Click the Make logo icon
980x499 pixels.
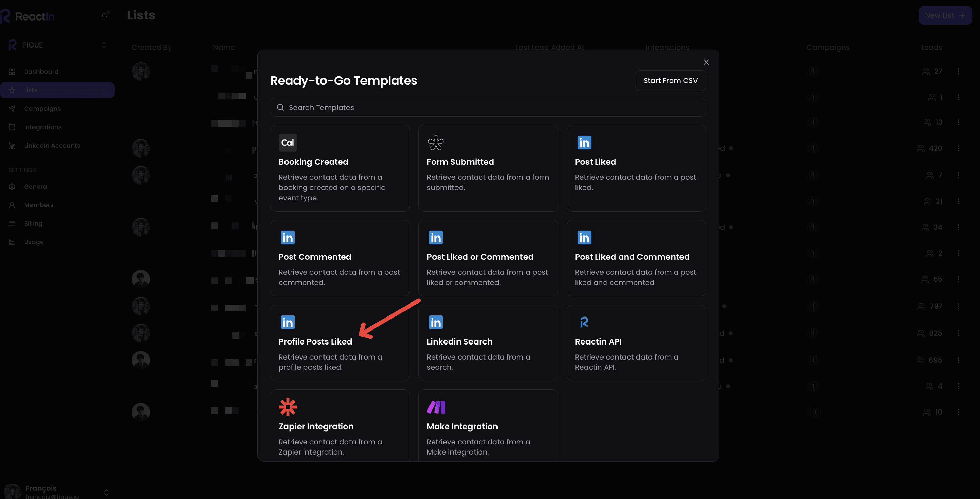coord(436,407)
